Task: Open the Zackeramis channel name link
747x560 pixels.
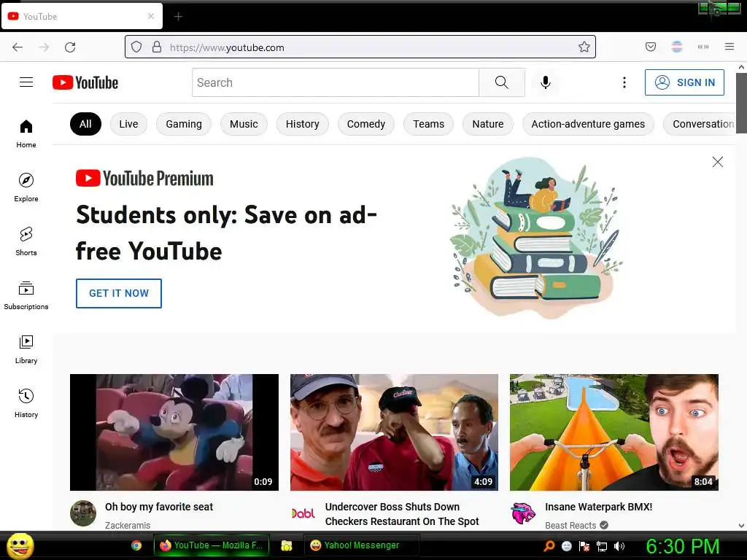Action: click(128, 525)
